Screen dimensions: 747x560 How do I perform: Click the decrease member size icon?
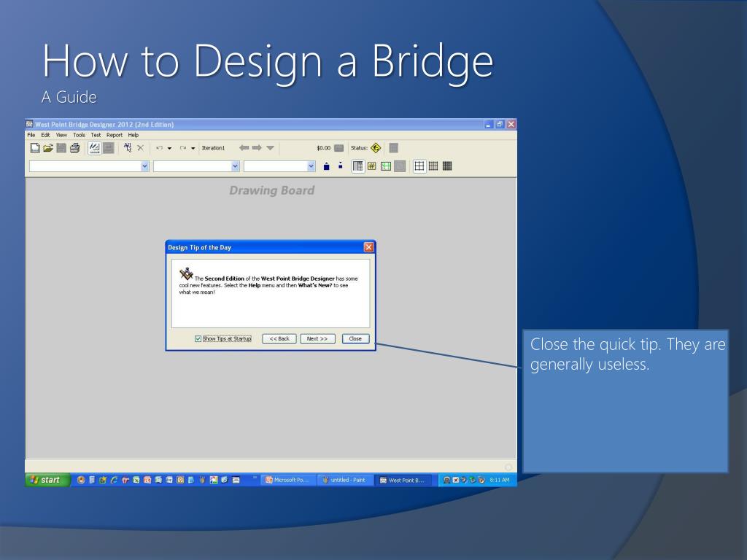[x=340, y=166]
